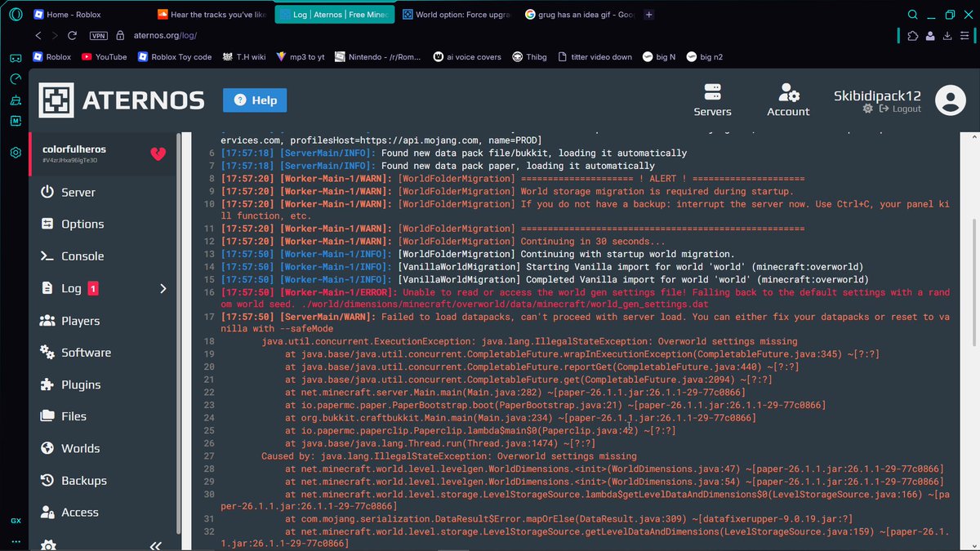
Task: Click the Aternos logo icon
Action: point(57,100)
